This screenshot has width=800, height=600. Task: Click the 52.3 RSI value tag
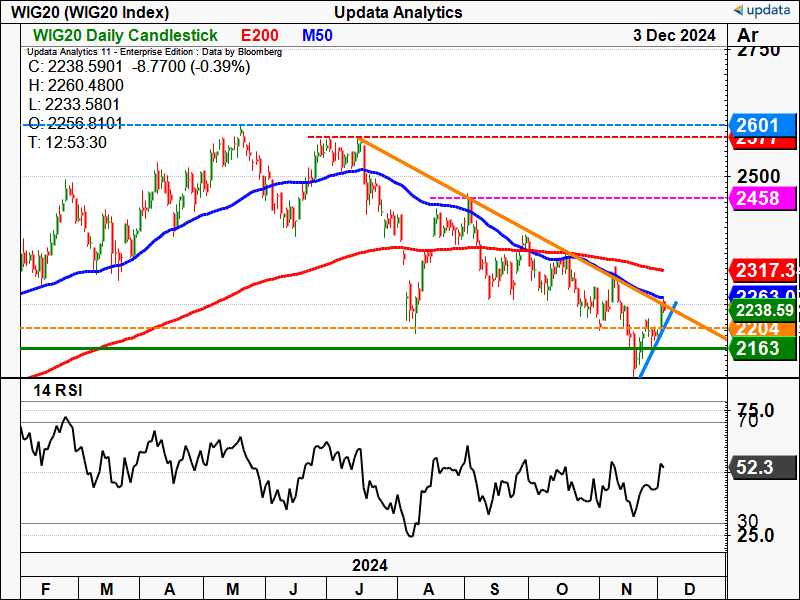point(762,467)
